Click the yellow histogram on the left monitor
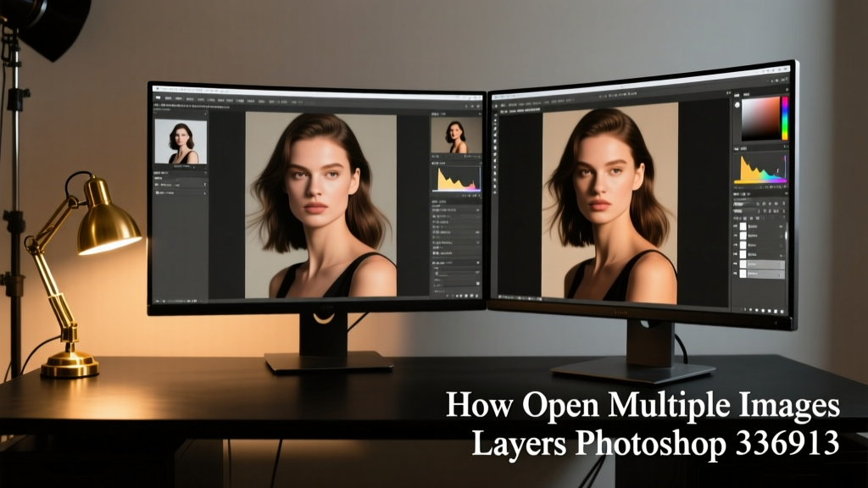 [456, 179]
